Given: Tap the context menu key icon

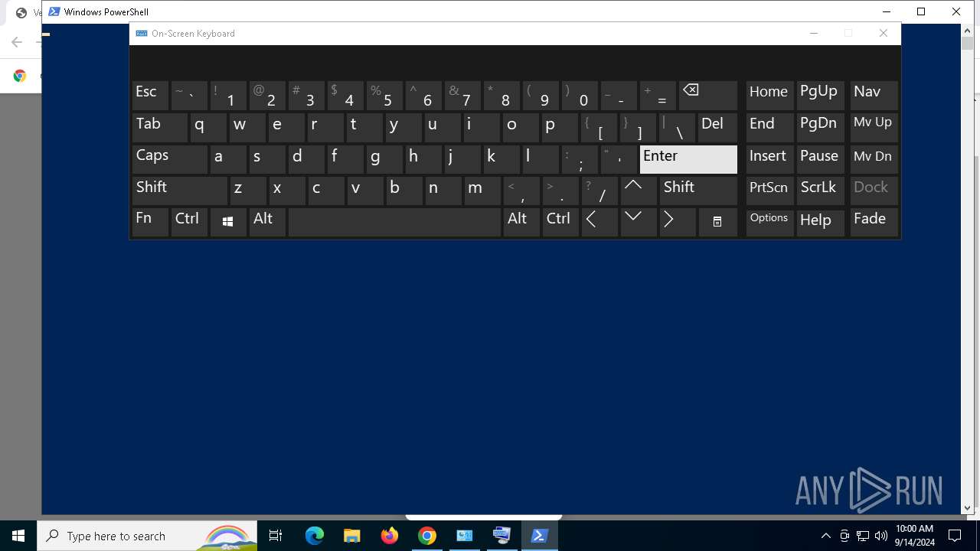Looking at the screenshot, I should (717, 222).
